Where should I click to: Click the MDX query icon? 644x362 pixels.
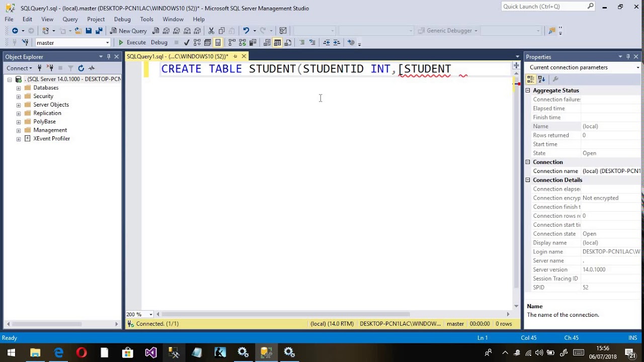point(167,31)
